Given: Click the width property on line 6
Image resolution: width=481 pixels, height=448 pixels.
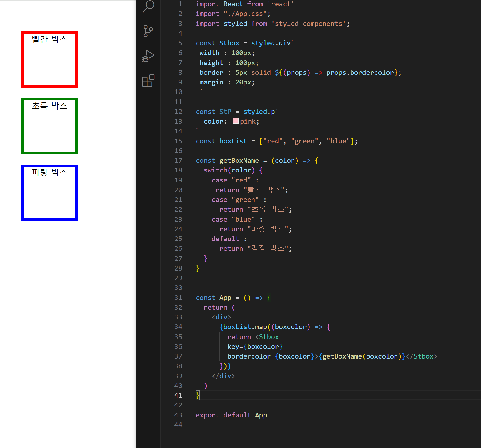Looking at the screenshot, I should [209, 53].
